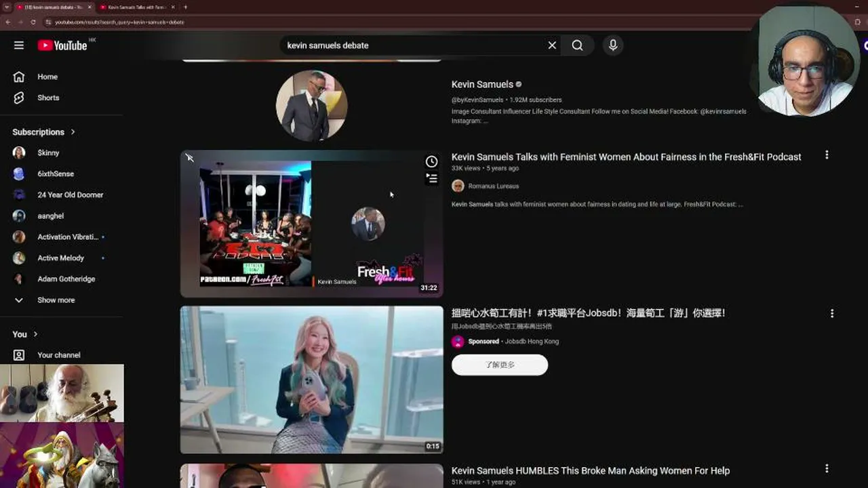This screenshot has height=488, width=868.
Task: Open 6ixthSense channel avatar in subscriptions
Action: click(x=19, y=174)
